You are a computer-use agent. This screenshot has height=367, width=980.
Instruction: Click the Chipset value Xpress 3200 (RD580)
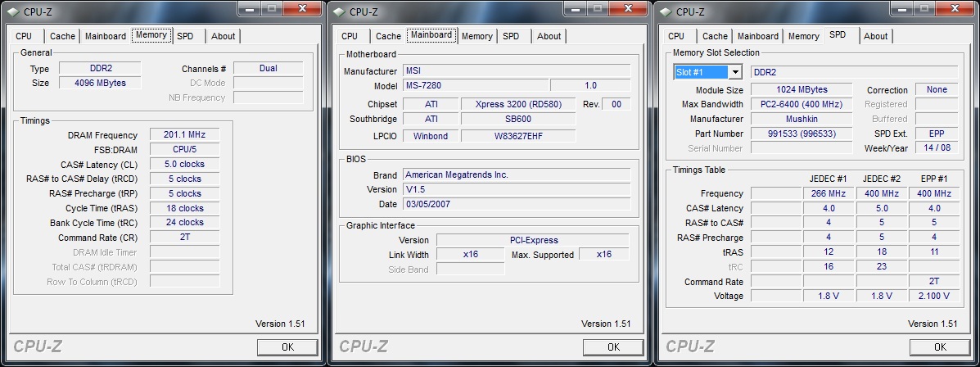(518, 104)
